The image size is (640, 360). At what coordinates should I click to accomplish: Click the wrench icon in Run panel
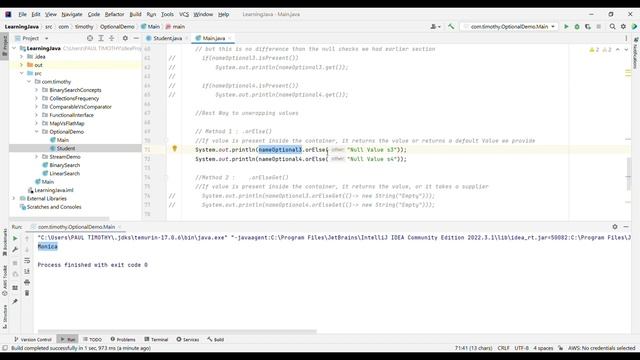[x=15, y=249]
